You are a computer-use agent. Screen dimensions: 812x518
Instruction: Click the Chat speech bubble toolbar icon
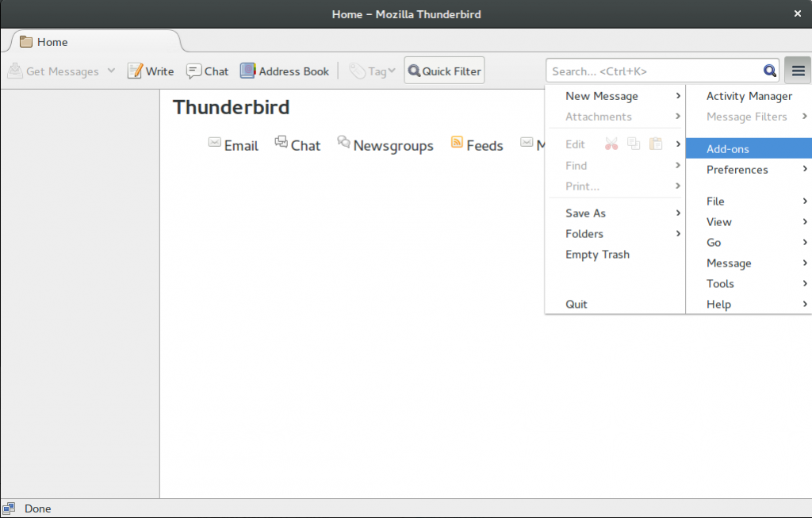coord(193,71)
